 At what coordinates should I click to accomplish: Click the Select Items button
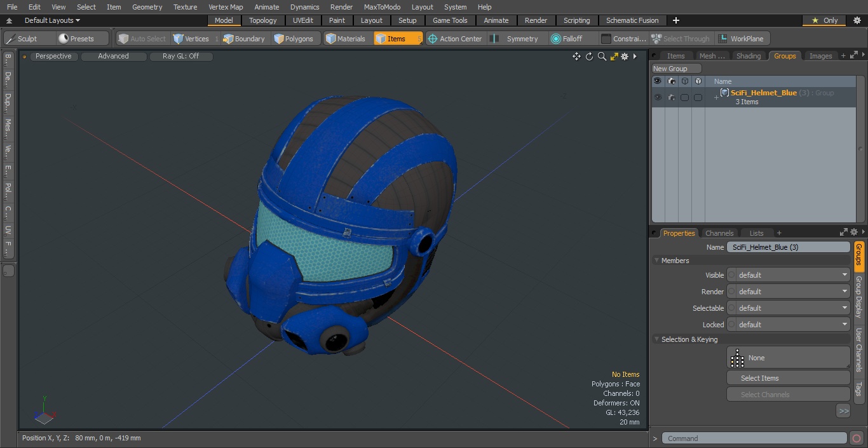point(789,378)
